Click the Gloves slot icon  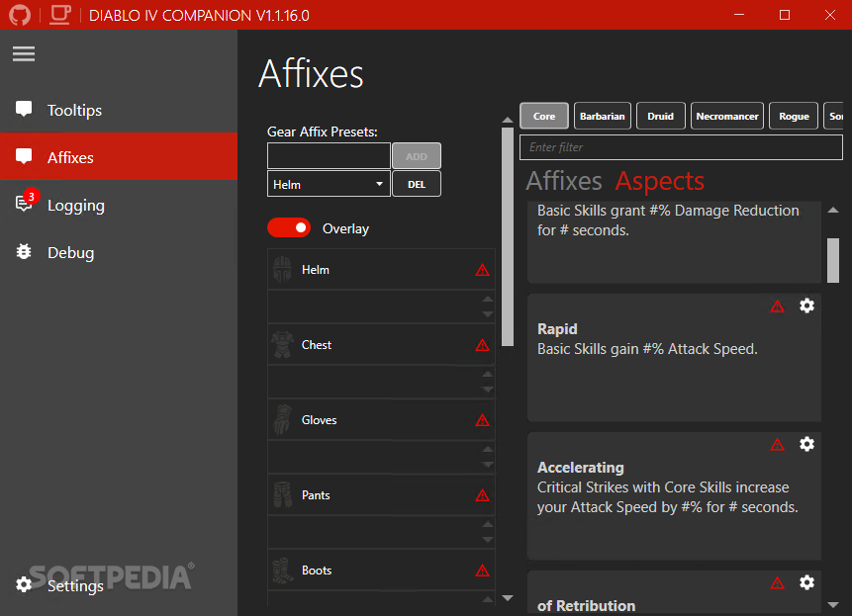click(x=283, y=419)
